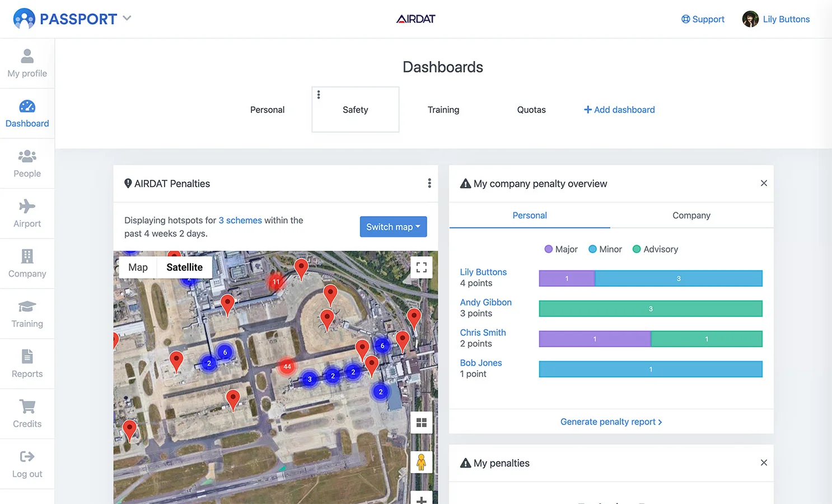Open the Training sidebar section
The image size is (832, 504).
pyautogui.click(x=27, y=314)
